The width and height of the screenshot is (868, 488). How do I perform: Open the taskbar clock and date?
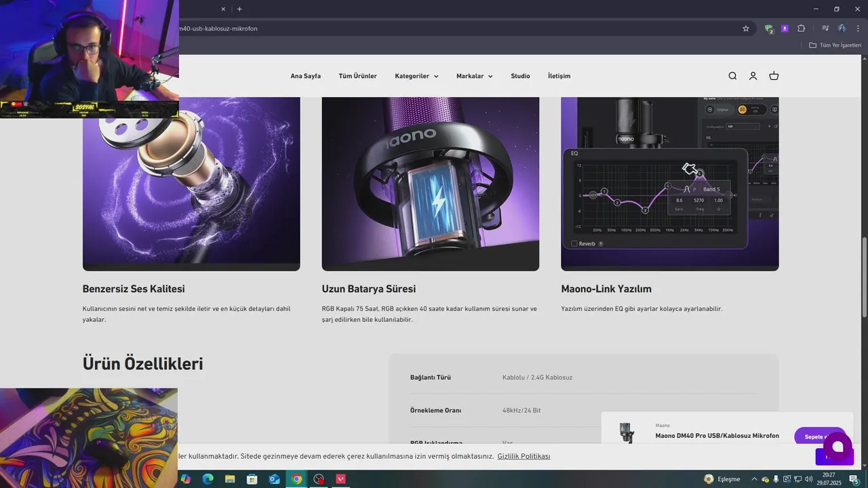pyautogui.click(x=829, y=479)
